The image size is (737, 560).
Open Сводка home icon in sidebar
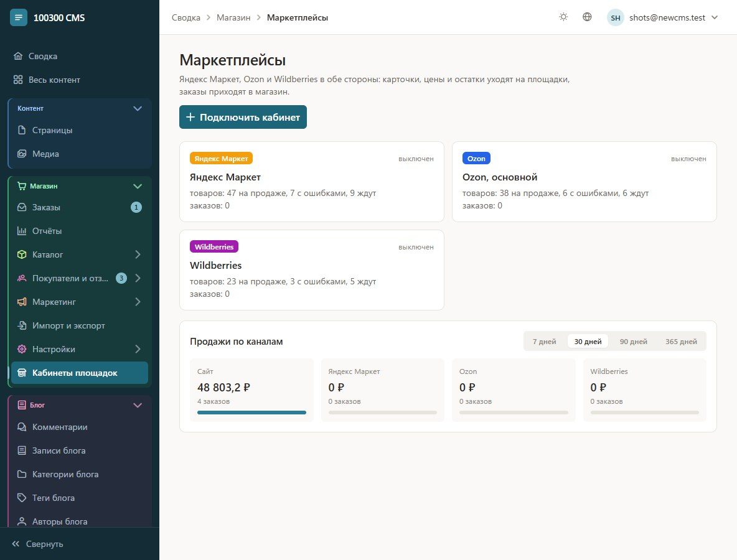click(18, 56)
